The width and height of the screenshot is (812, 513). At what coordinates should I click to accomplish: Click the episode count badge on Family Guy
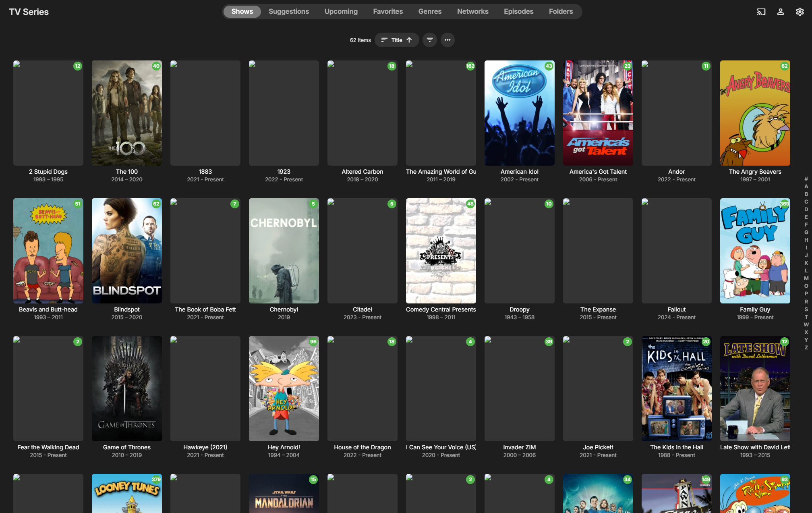click(x=784, y=204)
